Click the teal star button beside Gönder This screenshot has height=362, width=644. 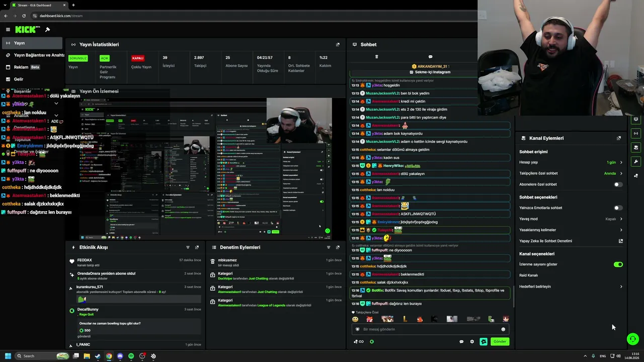click(484, 341)
